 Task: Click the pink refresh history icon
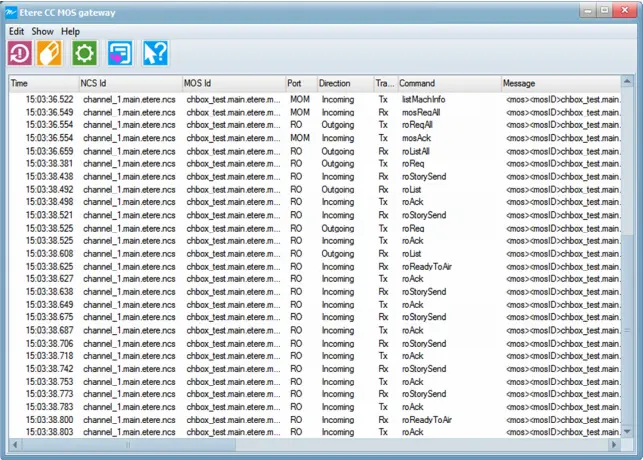[20, 53]
